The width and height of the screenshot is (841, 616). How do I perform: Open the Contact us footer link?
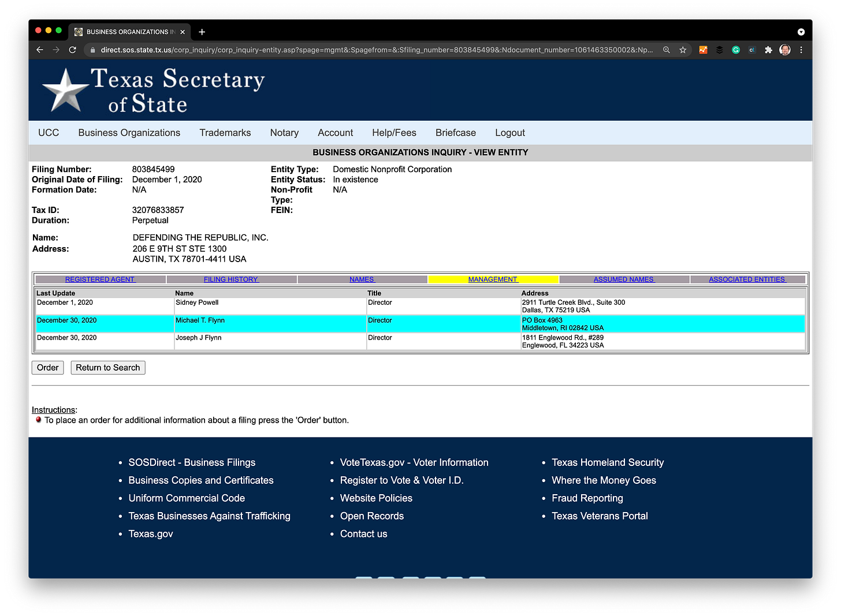[364, 534]
